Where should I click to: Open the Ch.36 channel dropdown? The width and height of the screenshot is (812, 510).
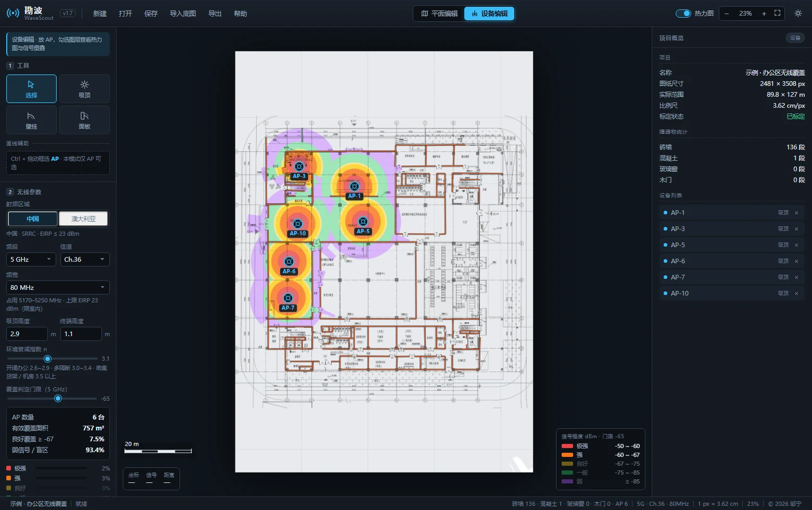(x=85, y=259)
